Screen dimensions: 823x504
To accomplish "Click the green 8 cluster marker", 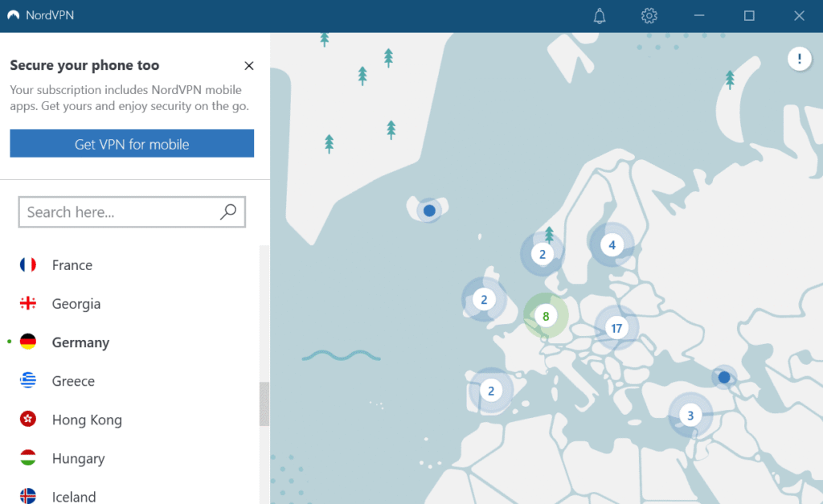I will click(x=547, y=316).
